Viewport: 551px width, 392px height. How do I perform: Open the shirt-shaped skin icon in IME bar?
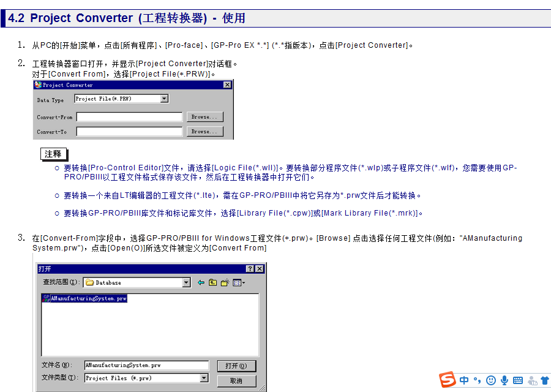tap(544, 380)
